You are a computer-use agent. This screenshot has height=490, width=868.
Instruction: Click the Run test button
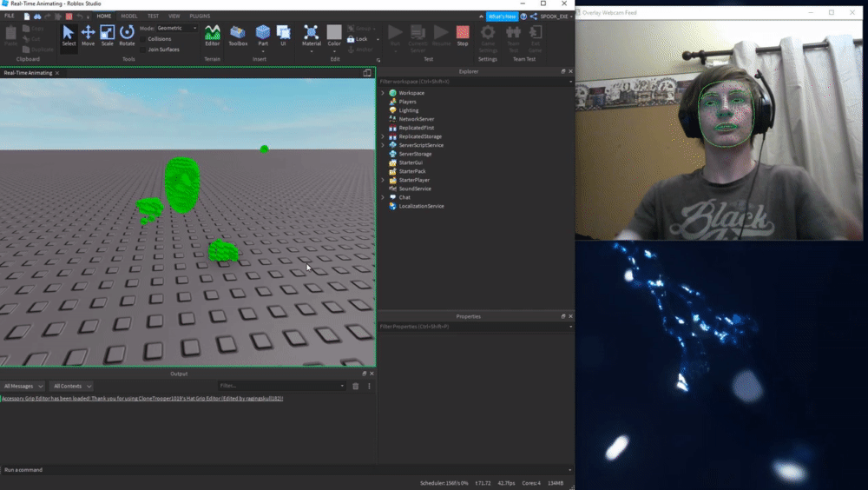click(395, 36)
